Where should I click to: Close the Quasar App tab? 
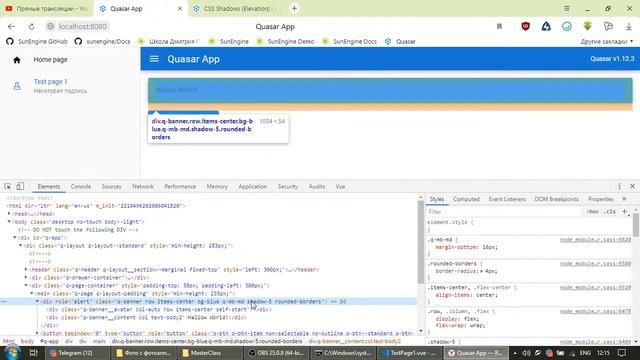coord(180,8)
